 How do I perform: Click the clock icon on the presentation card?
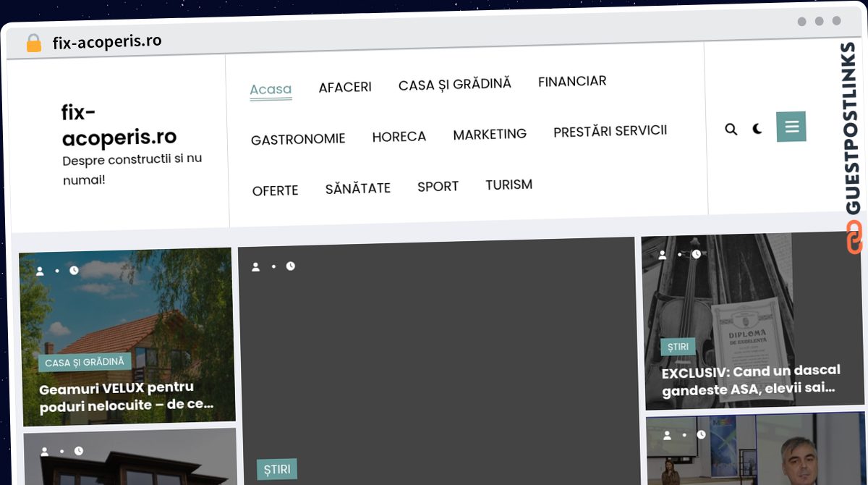(701, 435)
